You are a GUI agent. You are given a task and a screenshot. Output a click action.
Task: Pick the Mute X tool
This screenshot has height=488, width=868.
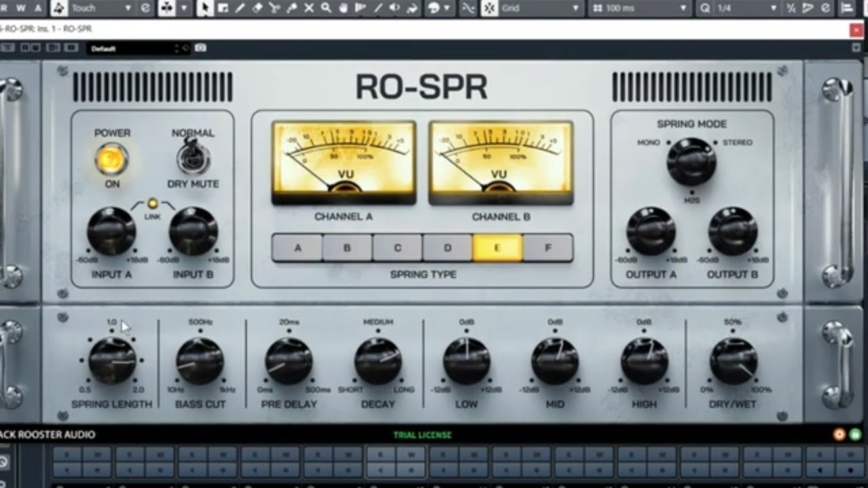click(309, 8)
